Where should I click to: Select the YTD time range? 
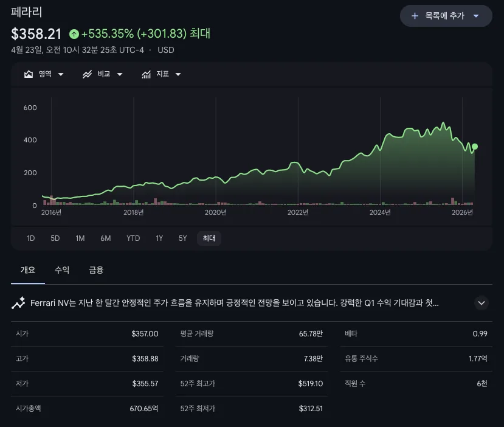coord(133,238)
